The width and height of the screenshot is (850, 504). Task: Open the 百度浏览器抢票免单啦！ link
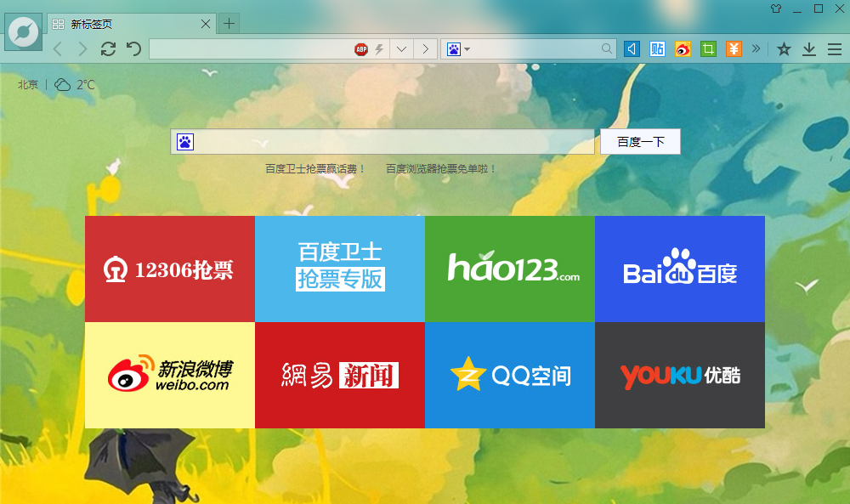(x=440, y=169)
